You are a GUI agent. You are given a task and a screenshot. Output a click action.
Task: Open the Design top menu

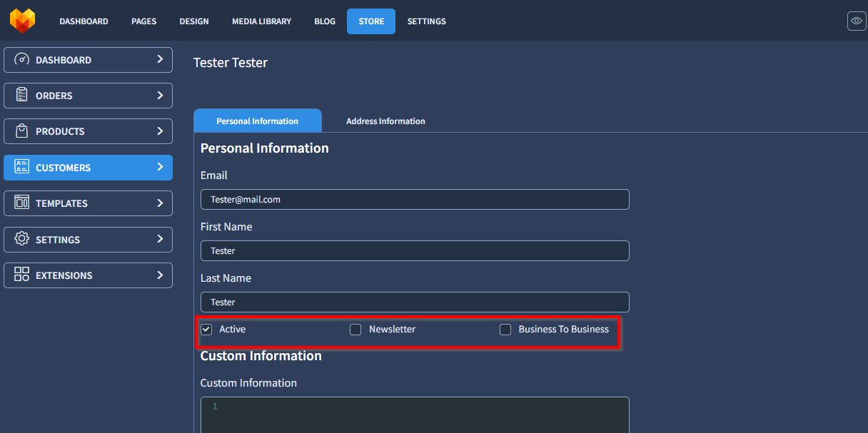point(194,21)
